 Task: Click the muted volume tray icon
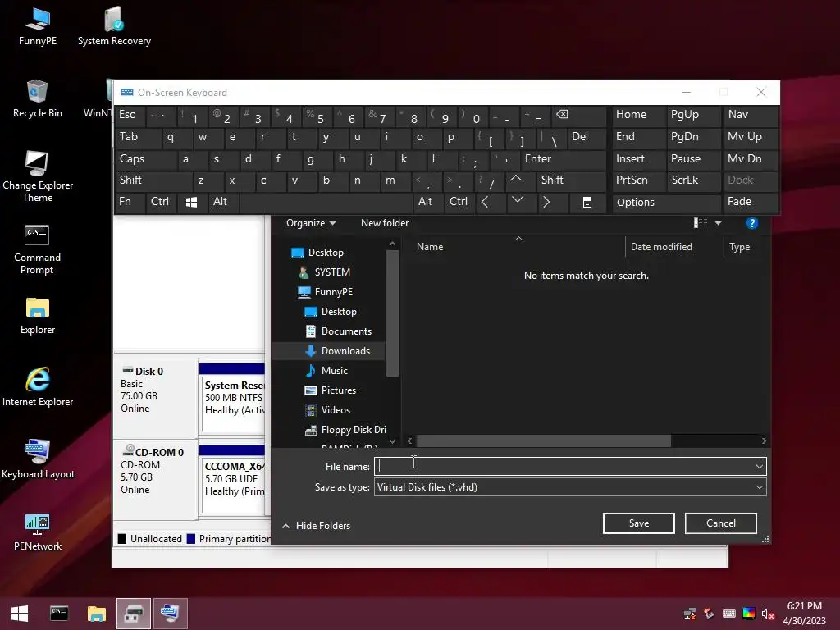tap(768, 614)
